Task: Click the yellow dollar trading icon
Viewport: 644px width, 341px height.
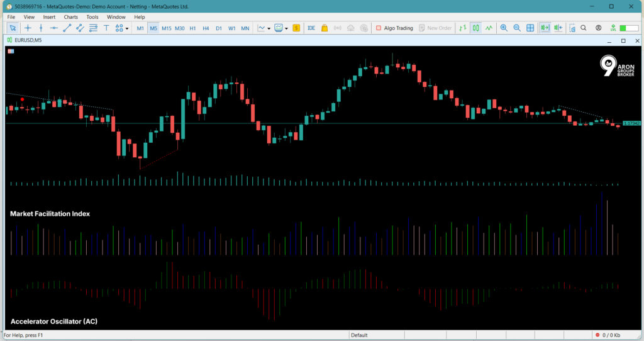Action: pyautogui.click(x=296, y=28)
